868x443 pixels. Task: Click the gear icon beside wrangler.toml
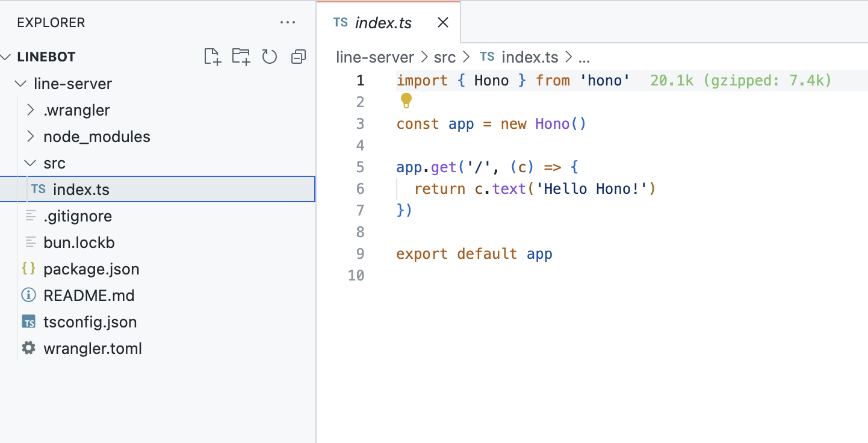[x=28, y=348]
